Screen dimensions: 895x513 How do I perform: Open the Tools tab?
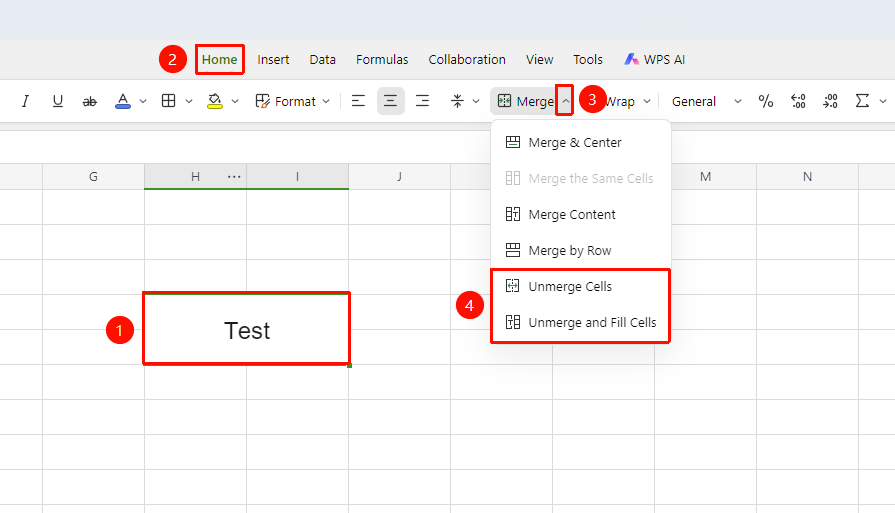(588, 59)
